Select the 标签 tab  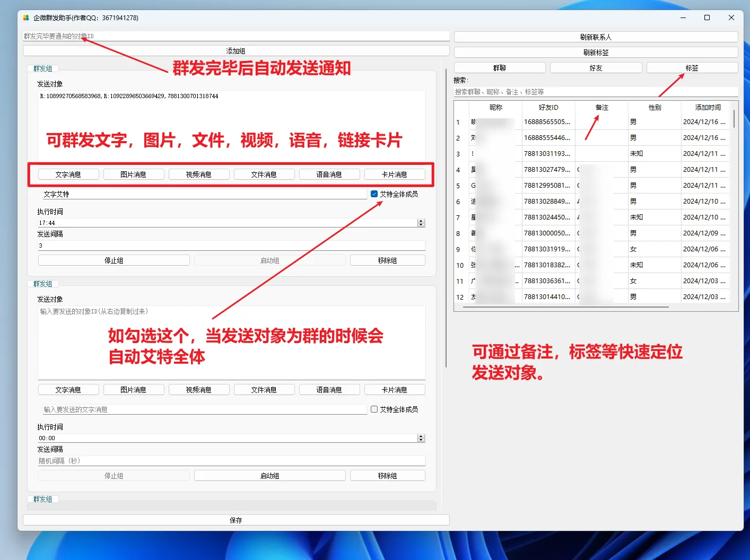pos(692,68)
